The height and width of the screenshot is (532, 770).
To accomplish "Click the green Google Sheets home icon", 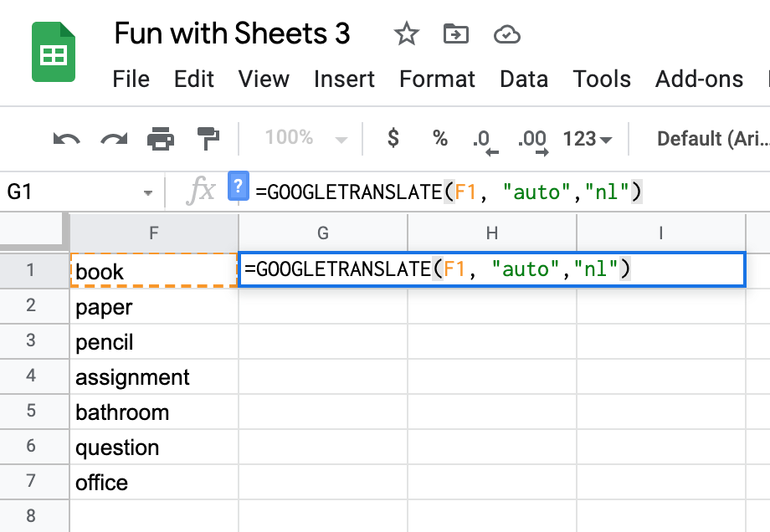I will point(54,53).
